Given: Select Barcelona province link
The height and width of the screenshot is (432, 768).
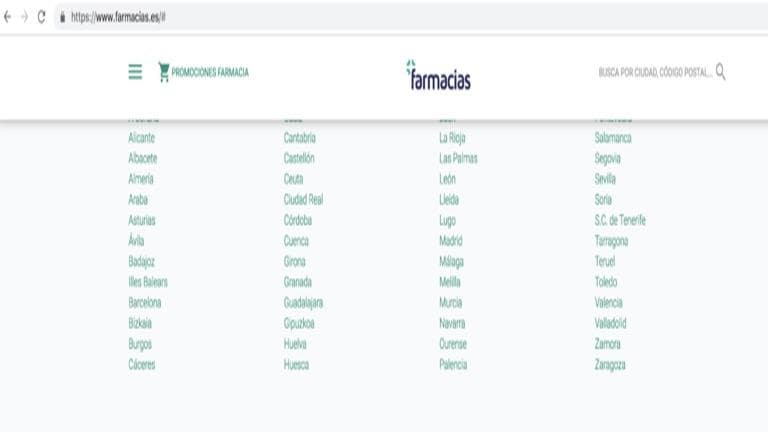Looking at the screenshot, I should click(144, 302).
